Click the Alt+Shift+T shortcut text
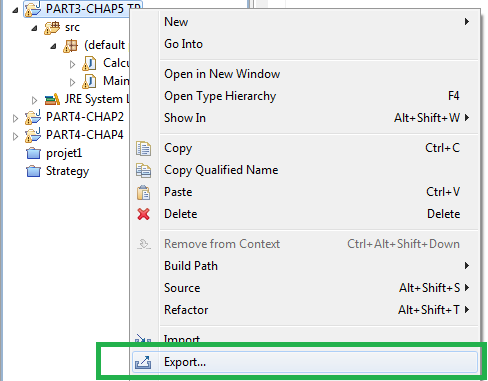The width and height of the screenshot is (488, 381). (429, 310)
